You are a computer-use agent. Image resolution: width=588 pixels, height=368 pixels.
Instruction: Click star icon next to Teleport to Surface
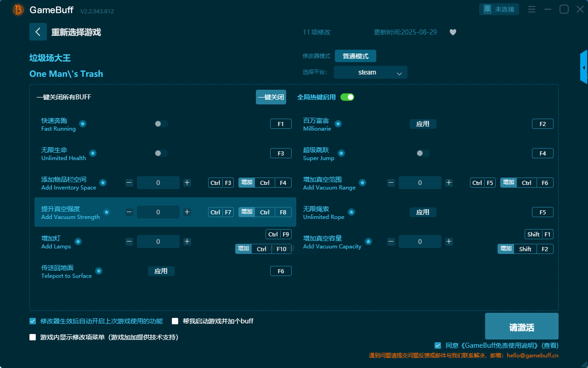tap(99, 271)
